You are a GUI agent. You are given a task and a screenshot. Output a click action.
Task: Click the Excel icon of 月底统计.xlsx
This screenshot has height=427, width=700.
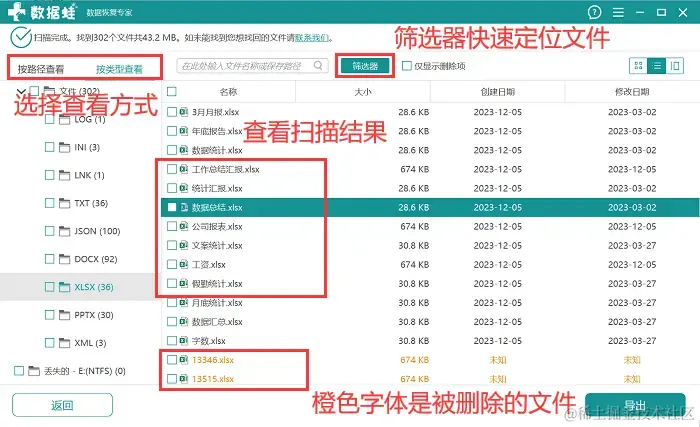click(183, 303)
